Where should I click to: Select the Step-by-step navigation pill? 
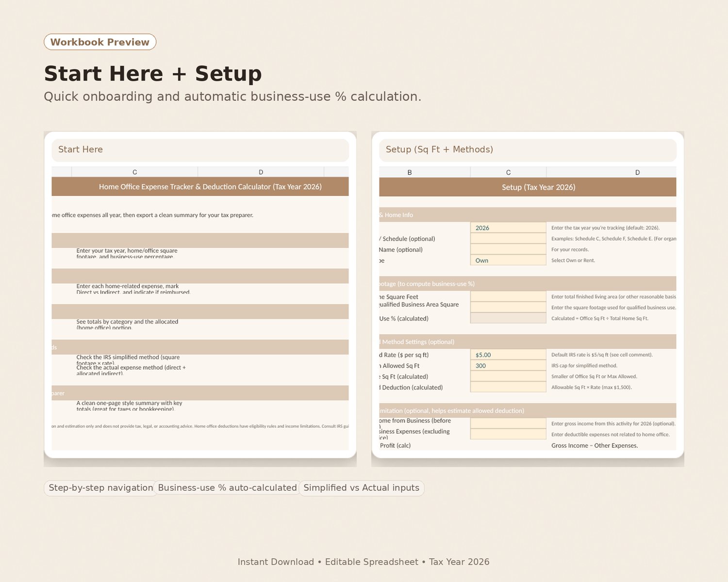pyautogui.click(x=101, y=488)
